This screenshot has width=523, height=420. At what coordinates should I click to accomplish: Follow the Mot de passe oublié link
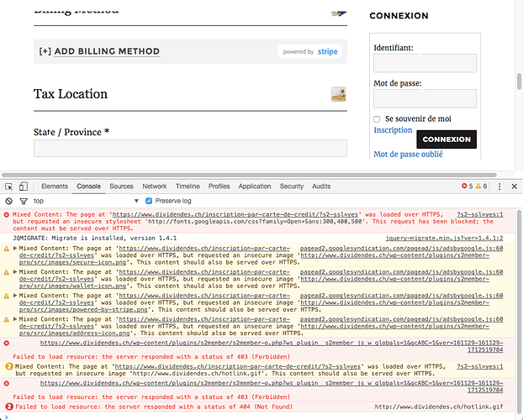pyautogui.click(x=408, y=155)
